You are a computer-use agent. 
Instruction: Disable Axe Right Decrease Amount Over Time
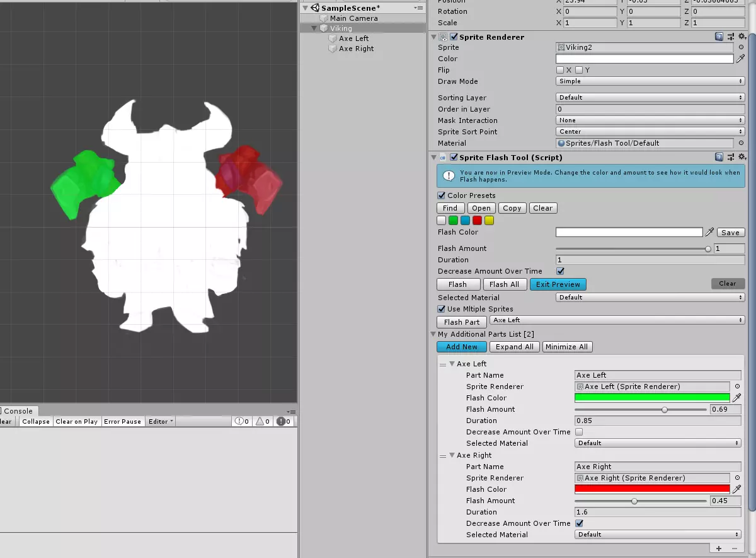click(x=579, y=523)
